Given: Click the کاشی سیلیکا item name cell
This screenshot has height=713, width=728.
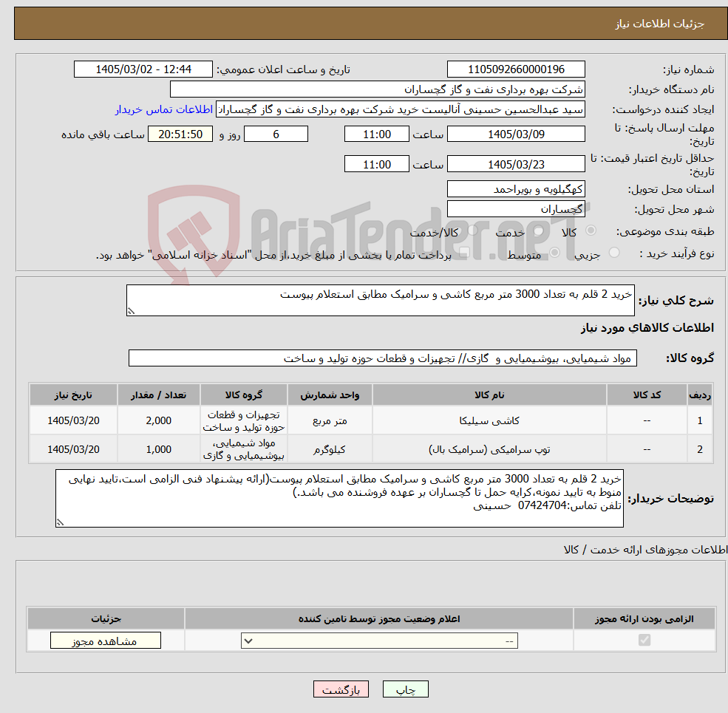Looking at the screenshot, I should (x=489, y=420).
